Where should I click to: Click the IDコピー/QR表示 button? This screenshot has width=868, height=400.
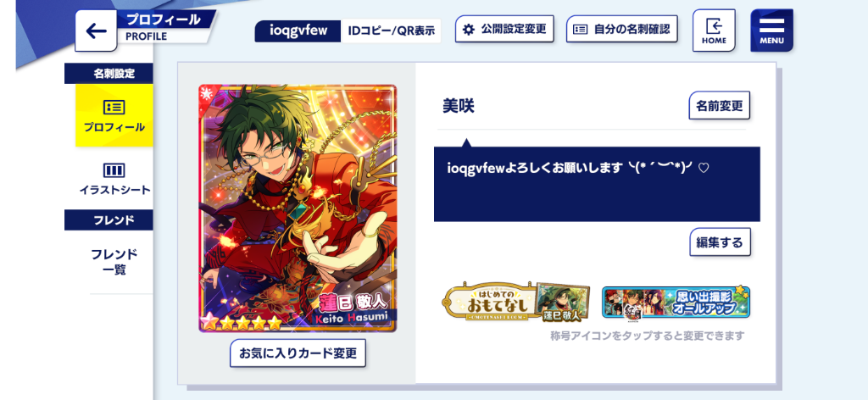tap(391, 31)
